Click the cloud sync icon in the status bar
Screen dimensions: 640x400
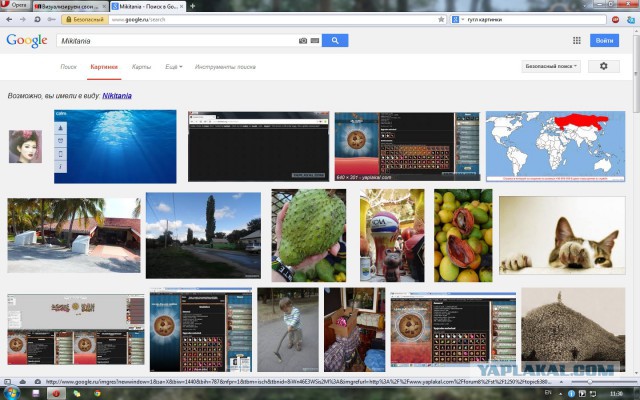(23, 382)
